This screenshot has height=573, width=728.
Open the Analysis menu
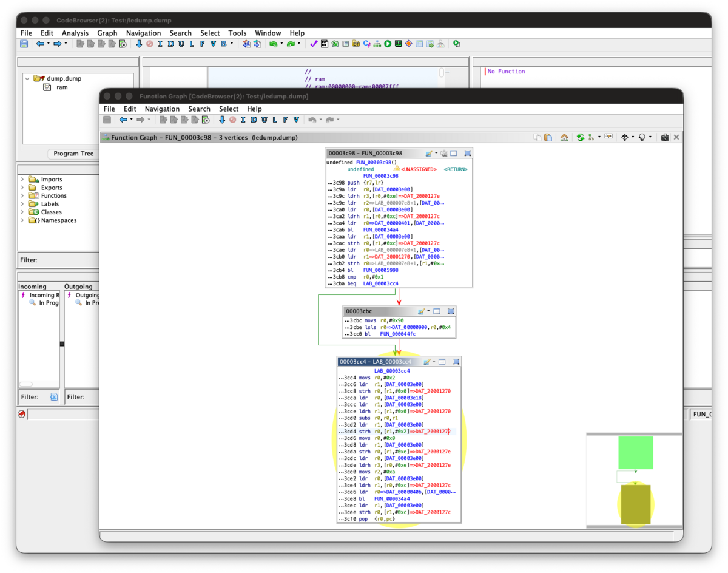tap(75, 33)
